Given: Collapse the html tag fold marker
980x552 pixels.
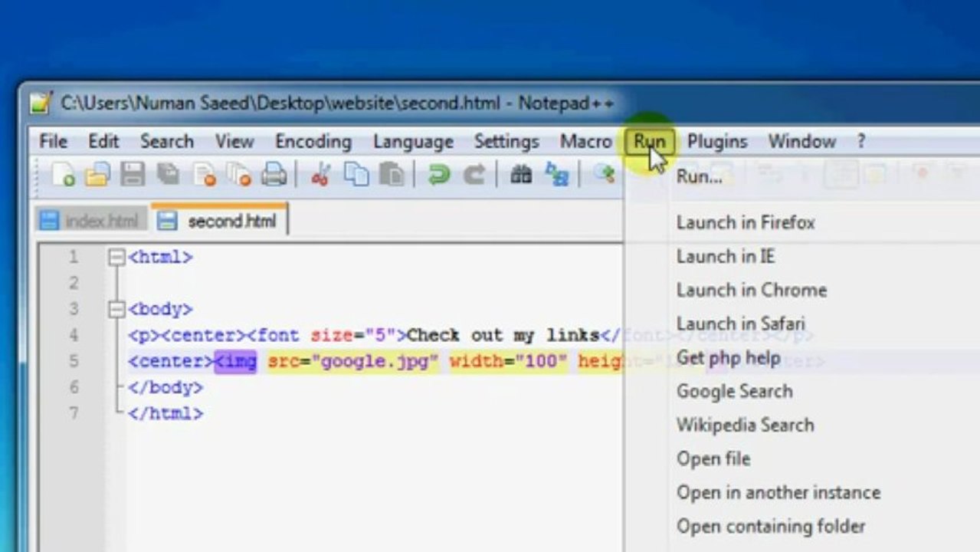Looking at the screenshot, I should (116, 258).
